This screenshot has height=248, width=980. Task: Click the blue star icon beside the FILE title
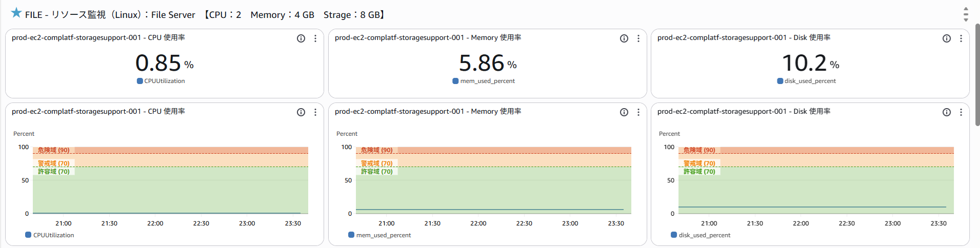(16, 13)
